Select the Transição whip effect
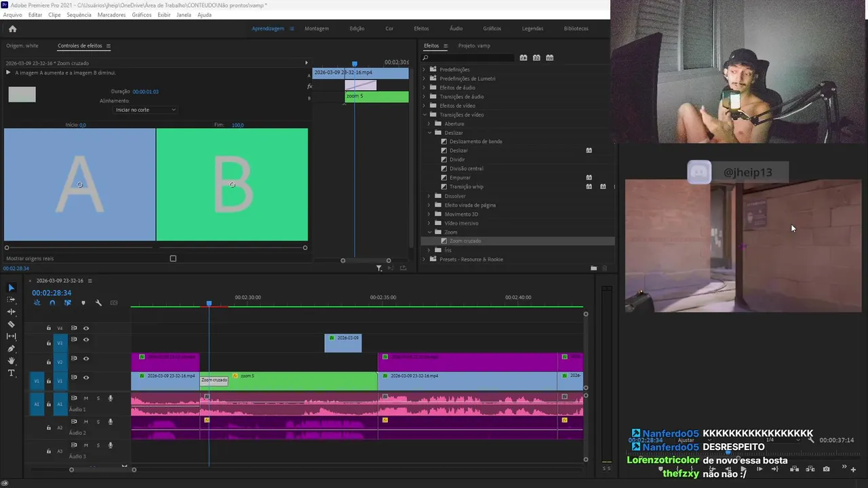This screenshot has width=868, height=488. [467, 187]
